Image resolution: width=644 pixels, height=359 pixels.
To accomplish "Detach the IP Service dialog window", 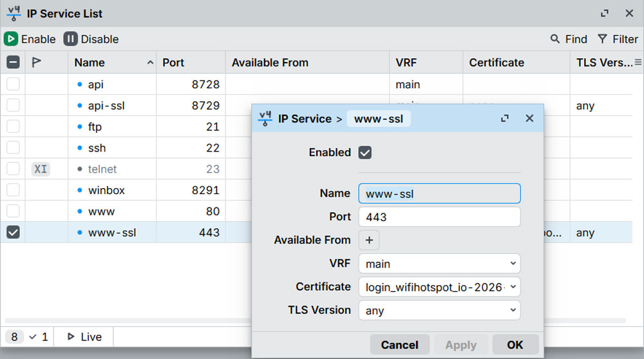I will tap(505, 119).
